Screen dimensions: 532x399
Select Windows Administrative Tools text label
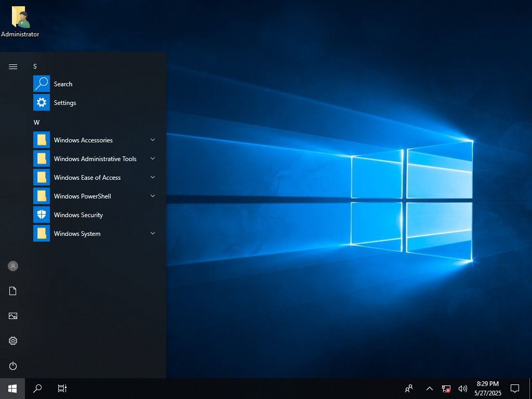(95, 159)
